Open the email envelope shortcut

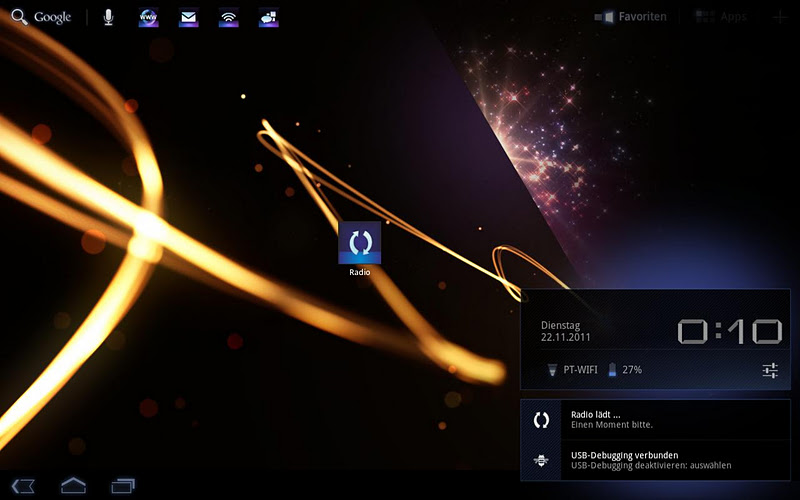coord(188,17)
